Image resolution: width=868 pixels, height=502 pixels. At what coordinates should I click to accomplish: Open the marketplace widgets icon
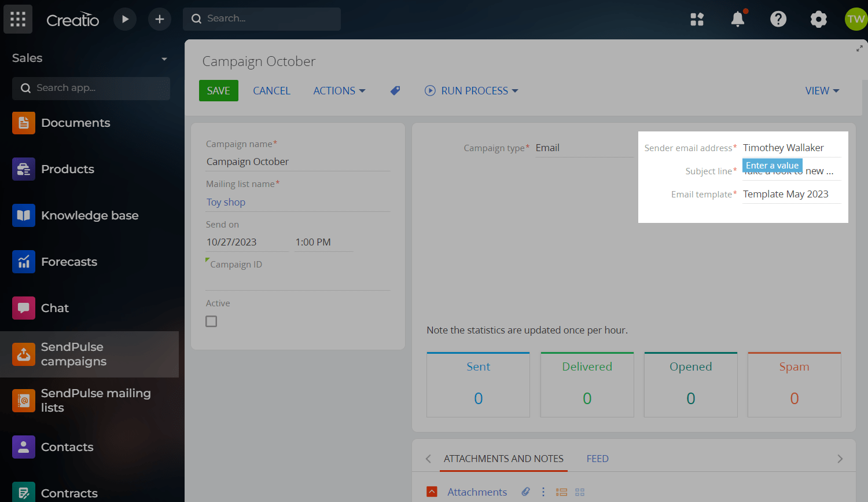(x=697, y=19)
